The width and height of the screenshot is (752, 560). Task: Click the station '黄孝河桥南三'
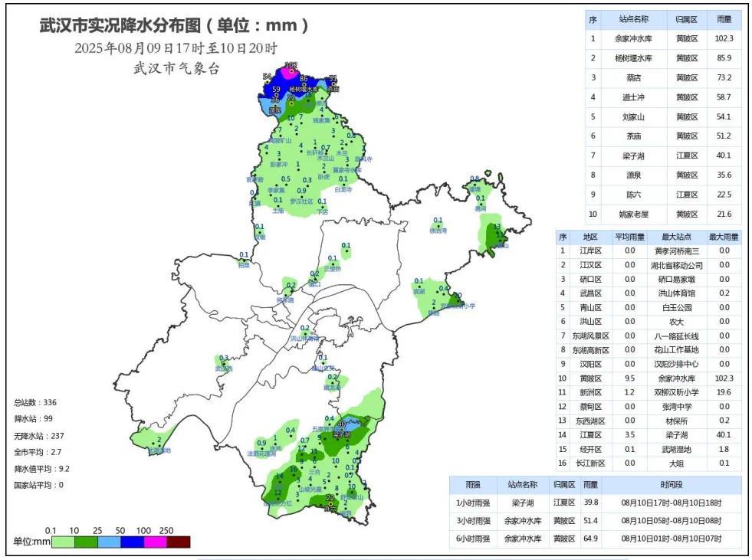[676, 251]
